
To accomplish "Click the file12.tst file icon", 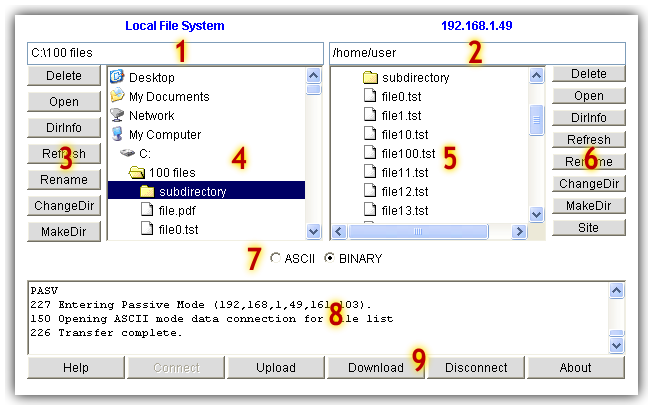I will tap(370, 191).
